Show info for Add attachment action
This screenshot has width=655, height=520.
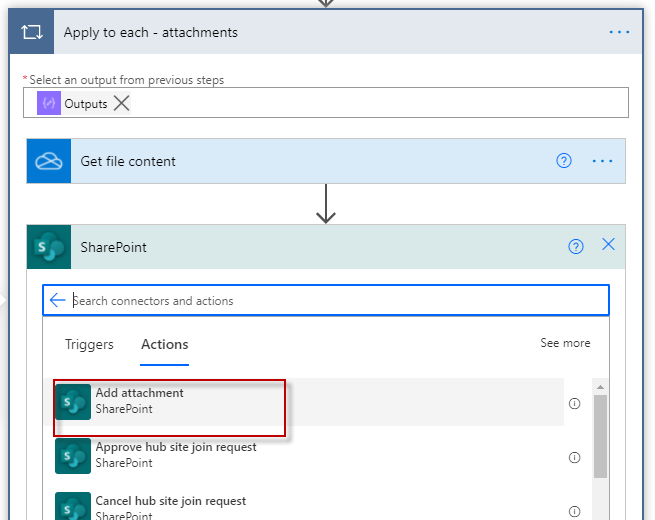pos(575,404)
